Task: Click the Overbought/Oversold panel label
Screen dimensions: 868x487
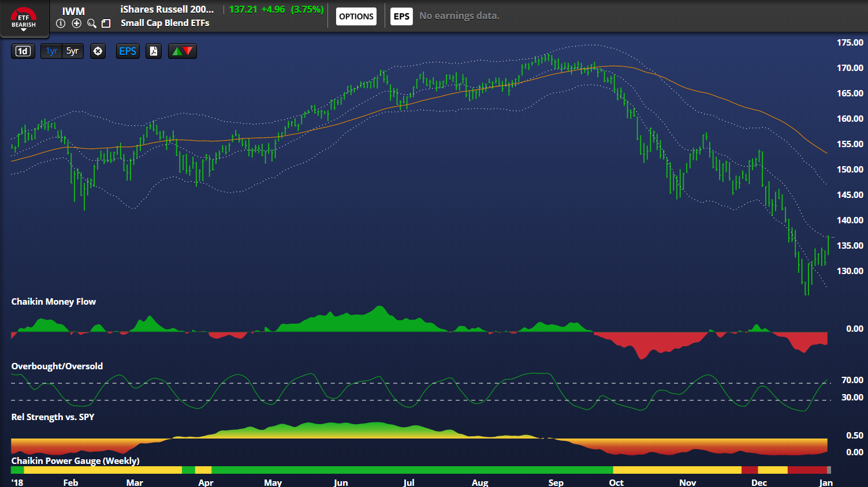Action: pyautogui.click(x=57, y=366)
